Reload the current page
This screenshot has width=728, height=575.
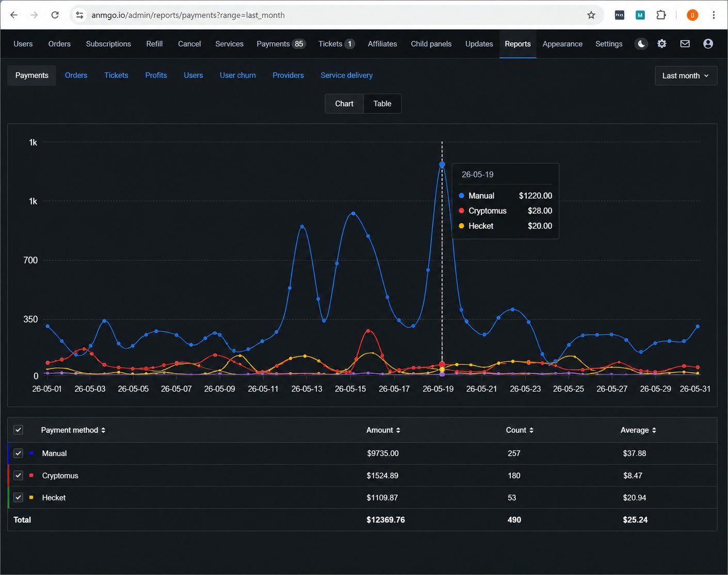tap(55, 15)
